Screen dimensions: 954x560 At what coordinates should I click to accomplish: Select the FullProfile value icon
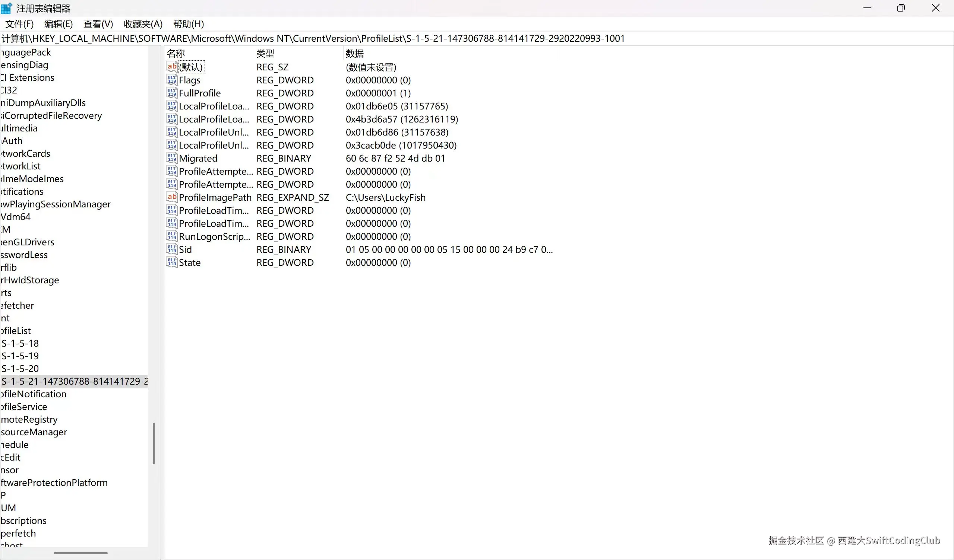[172, 93]
